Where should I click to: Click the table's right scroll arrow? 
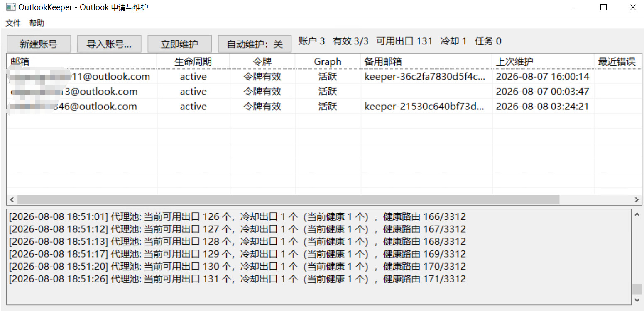coord(637,199)
